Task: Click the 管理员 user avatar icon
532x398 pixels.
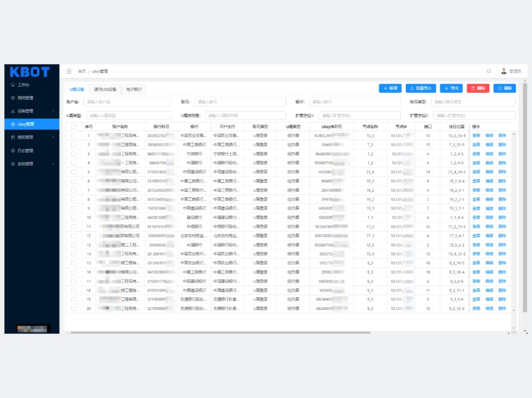Action: [504, 71]
